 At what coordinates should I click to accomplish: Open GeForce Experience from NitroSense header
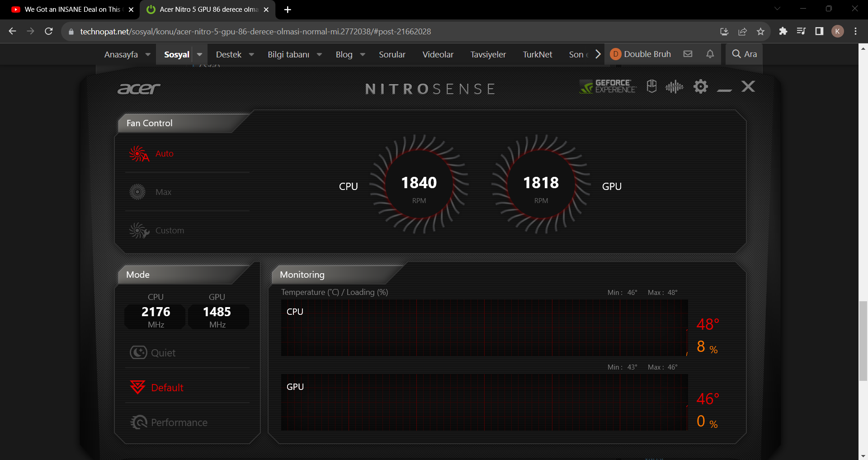pos(608,86)
